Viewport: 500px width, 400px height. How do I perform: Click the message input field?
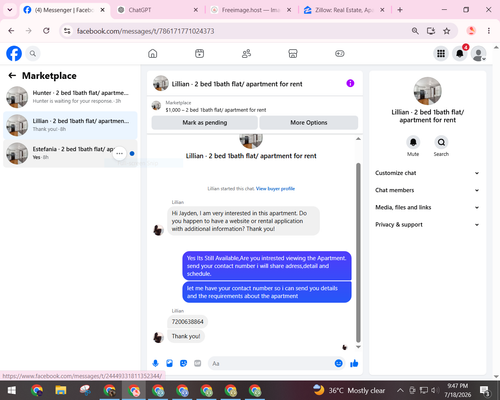(x=271, y=363)
